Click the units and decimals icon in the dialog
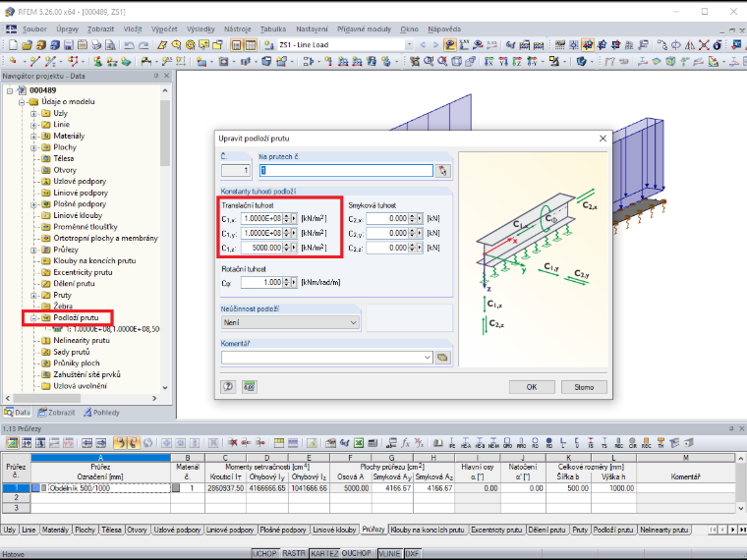Screen dimensions: 747x560 249,386
